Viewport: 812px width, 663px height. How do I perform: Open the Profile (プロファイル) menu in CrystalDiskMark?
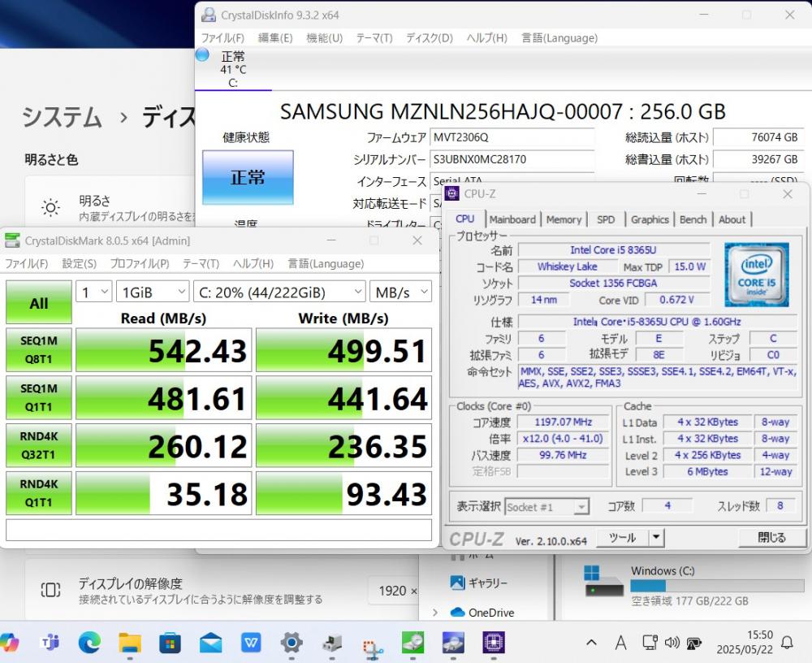(x=140, y=264)
